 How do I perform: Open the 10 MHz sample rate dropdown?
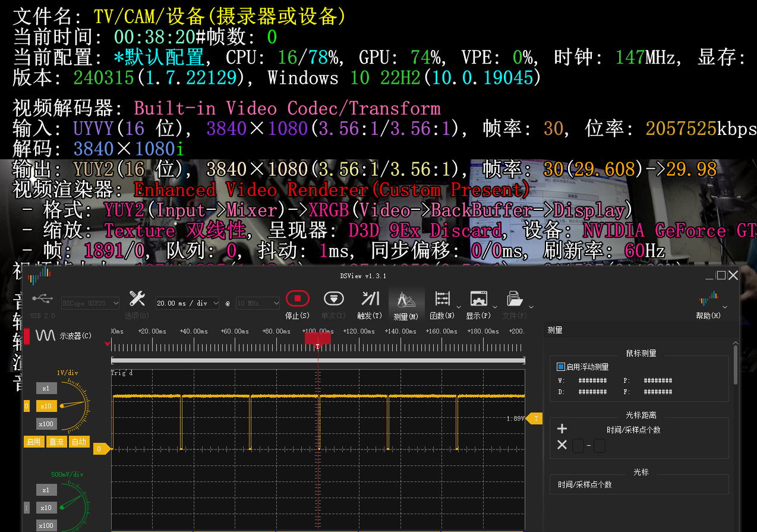click(257, 303)
